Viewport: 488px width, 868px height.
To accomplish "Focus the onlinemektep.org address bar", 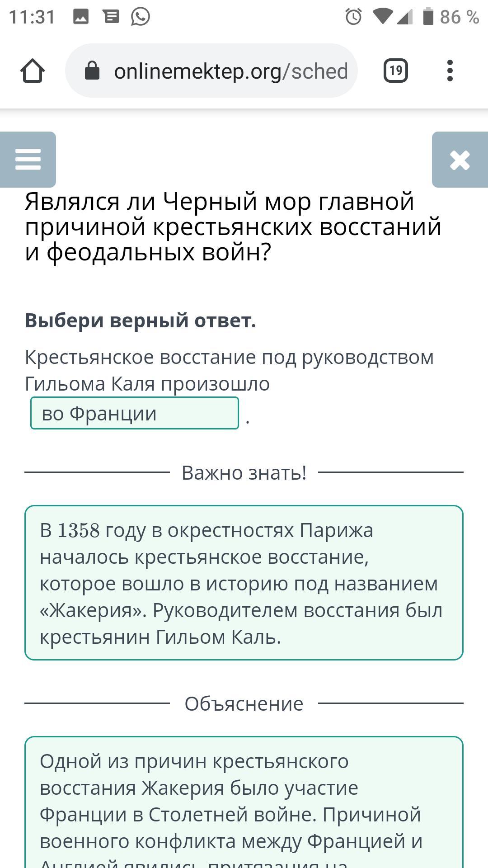I will tap(211, 71).
